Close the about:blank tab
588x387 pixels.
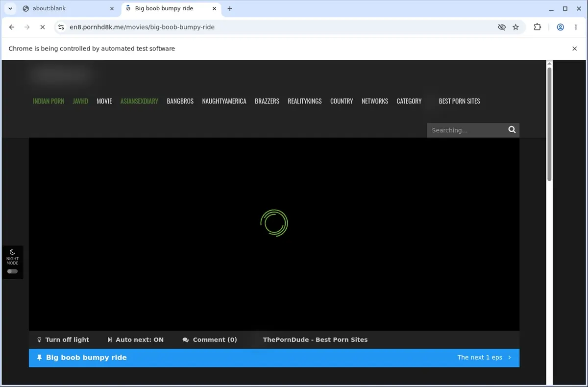pyautogui.click(x=112, y=8)
